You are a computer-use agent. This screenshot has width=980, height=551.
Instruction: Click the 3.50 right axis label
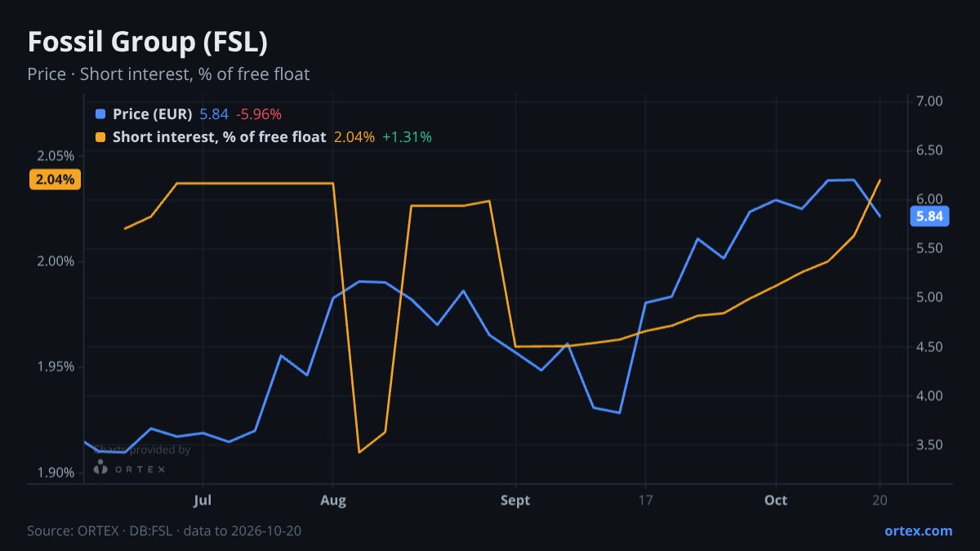(930, 445)
